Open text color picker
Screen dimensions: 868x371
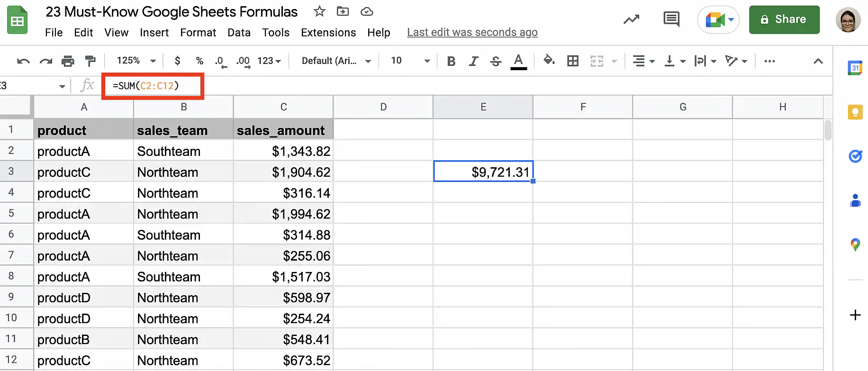518,61
